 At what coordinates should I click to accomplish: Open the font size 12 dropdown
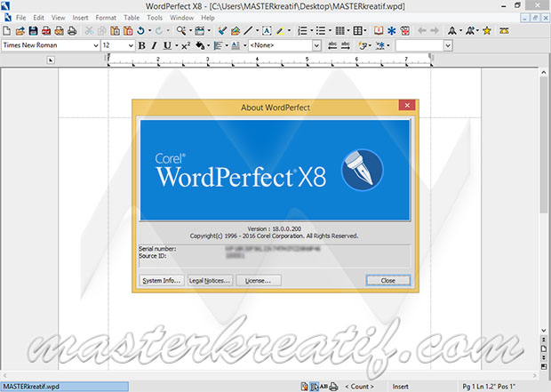[x=131, y=45]
